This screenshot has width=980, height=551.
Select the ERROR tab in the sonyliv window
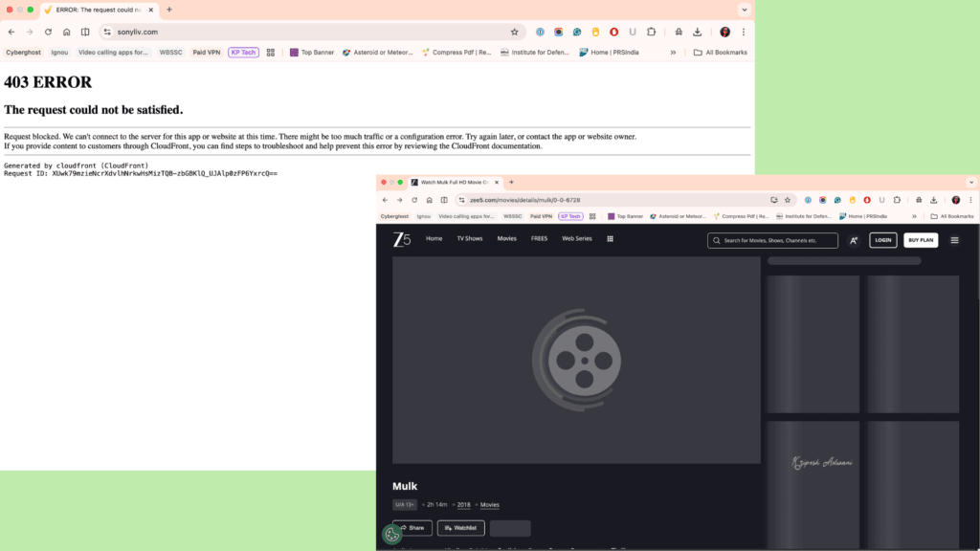pos(99,10)
